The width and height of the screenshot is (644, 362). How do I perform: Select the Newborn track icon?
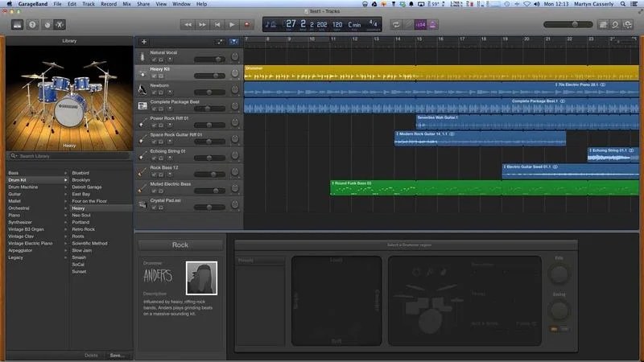coord(142,89)
